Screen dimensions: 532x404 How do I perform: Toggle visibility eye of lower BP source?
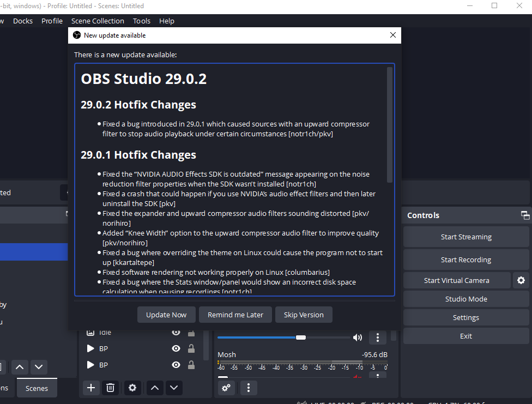[x=176, y=365]
